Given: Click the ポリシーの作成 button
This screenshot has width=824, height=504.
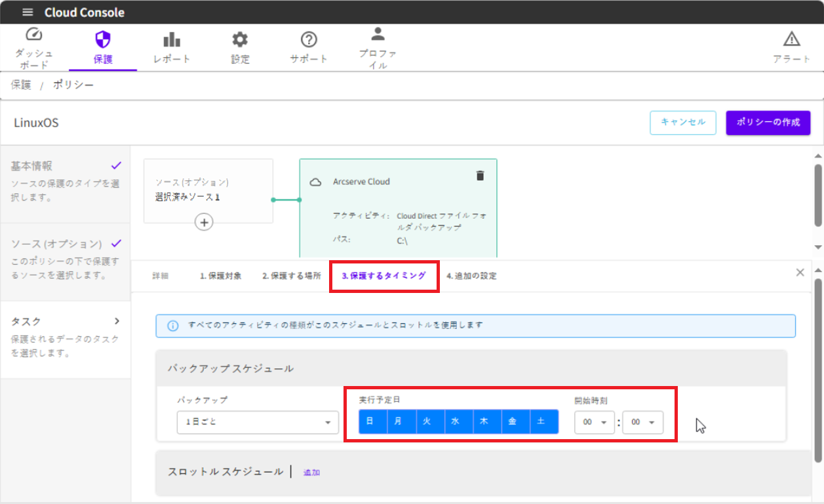Looking at the screenshot, I should [x=768, y=123].
